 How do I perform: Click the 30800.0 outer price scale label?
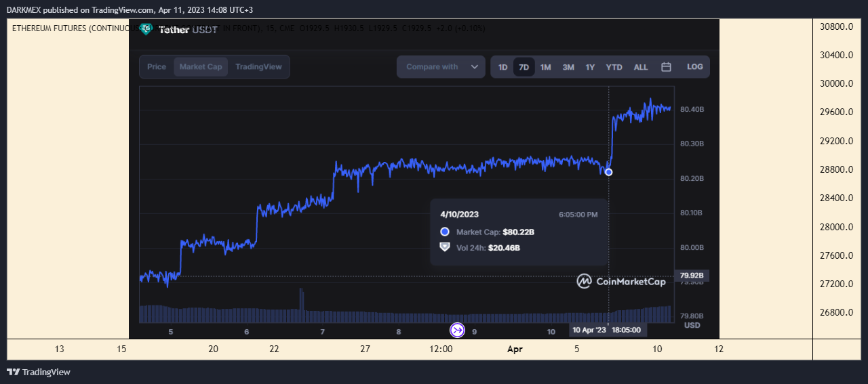[836, 27]
